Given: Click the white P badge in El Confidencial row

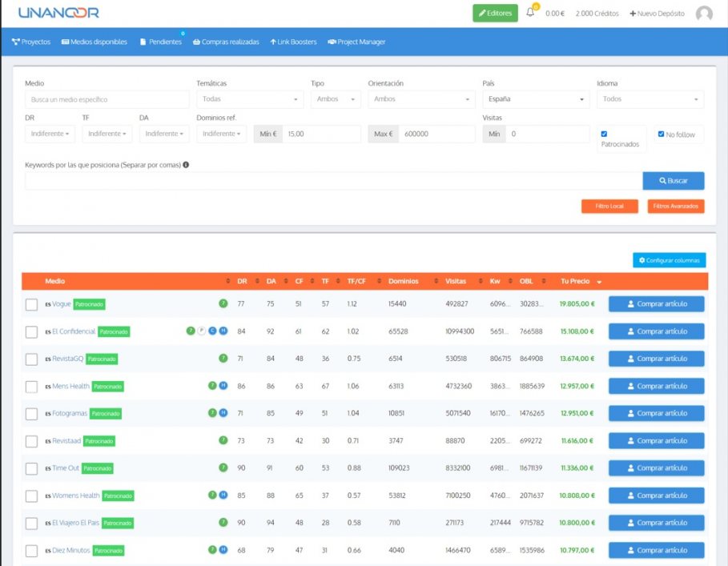Looking at the screenshot, I should [x=202, y=331].
